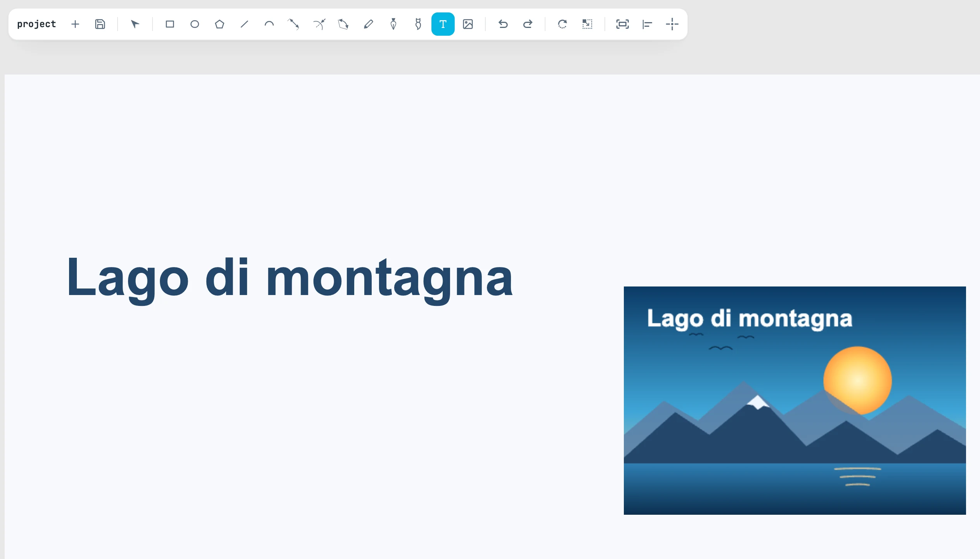980x559 pixels.
Task: Click the highlighted Text tool
Action: click(443, 24)
